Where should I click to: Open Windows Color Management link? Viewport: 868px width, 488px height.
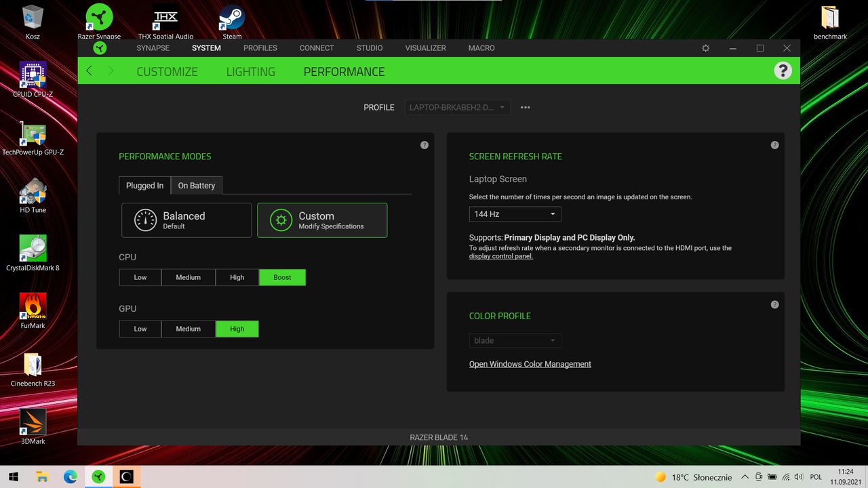click(530, 364)
